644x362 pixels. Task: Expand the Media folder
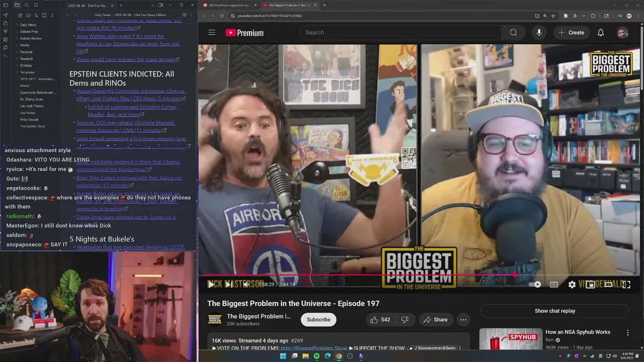pos(25,45)
